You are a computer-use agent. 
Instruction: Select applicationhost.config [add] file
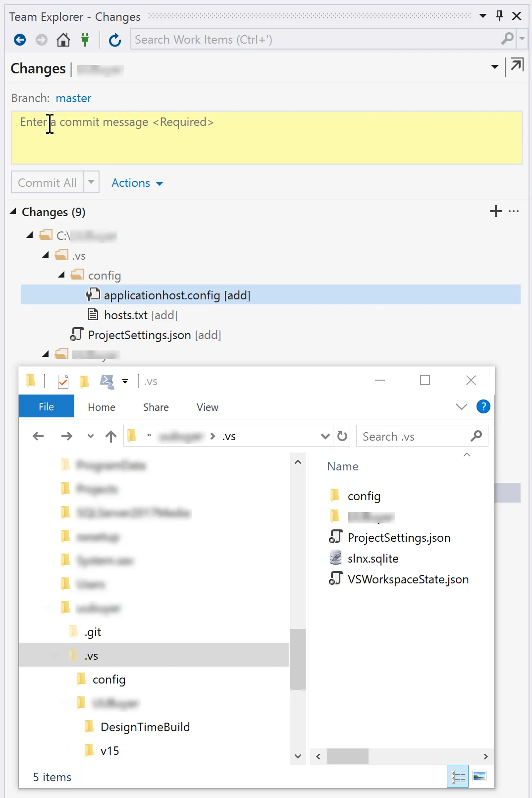click(270, 295)
